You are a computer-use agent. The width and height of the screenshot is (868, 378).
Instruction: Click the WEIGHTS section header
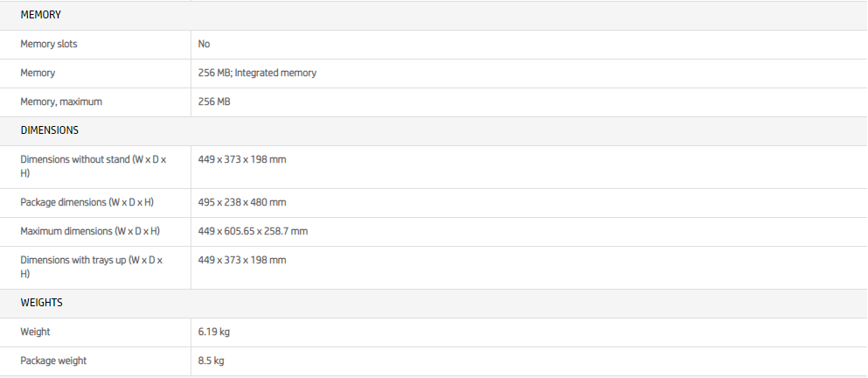41,303
